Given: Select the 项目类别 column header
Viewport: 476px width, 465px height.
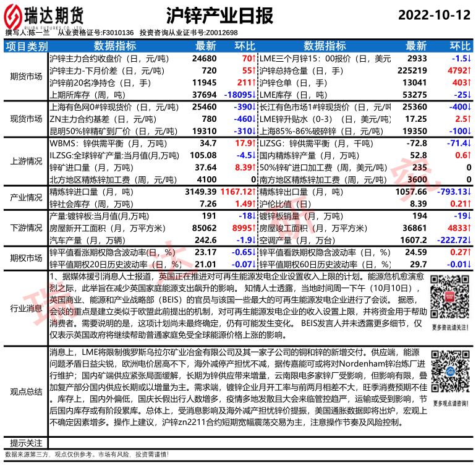Looking at the screenshot, I should point(25,46).
